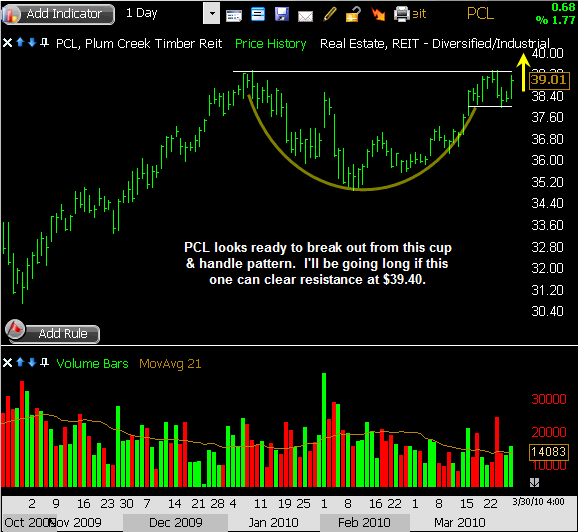Viewport: 578px width, 532px height.
Task: Email chart using the envelope icon
Action: point(305,16)
